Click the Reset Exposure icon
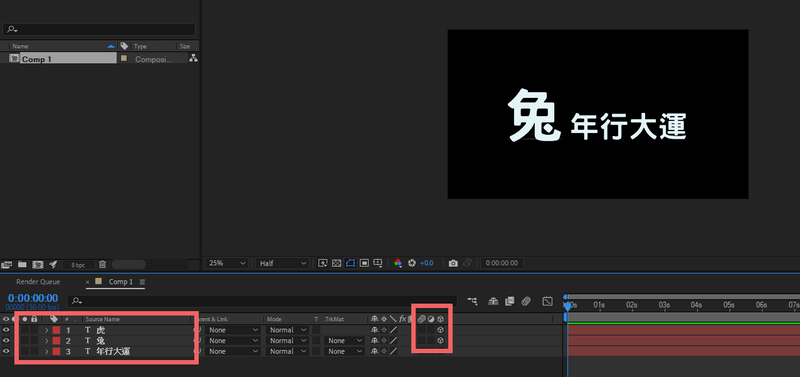The height and width of the screenshot is (377, 800). point(412,263)
